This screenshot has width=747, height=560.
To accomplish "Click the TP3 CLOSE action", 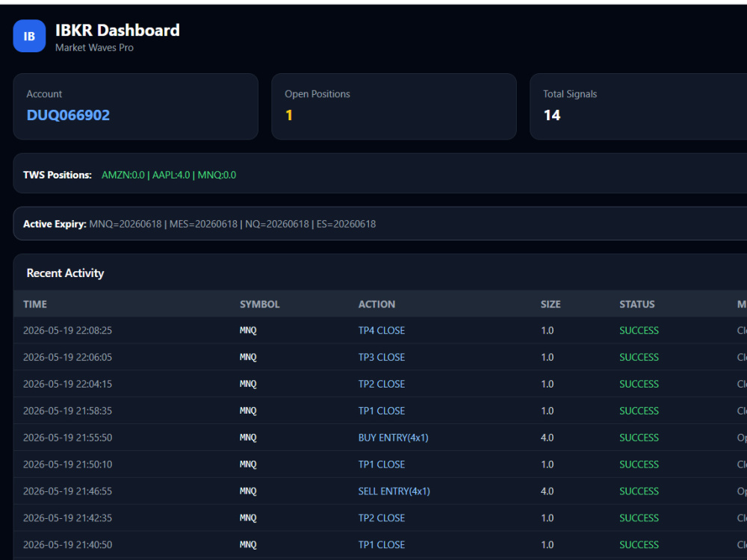I will (x=382, y=357).
